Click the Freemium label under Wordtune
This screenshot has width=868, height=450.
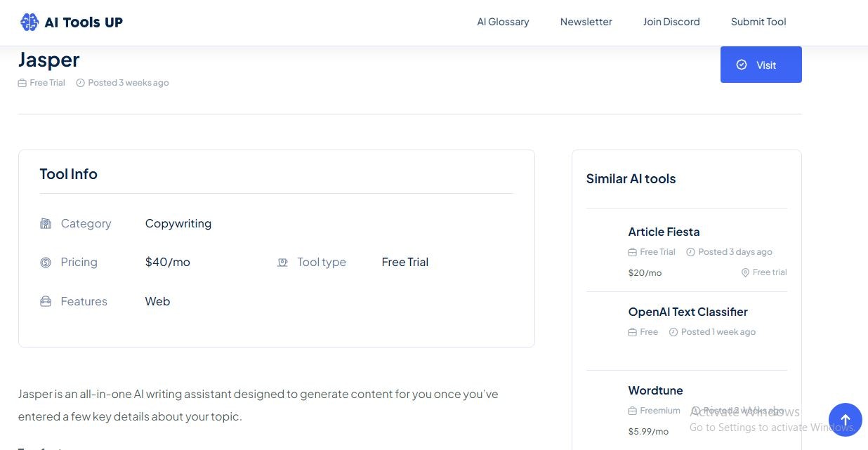click(x=660, y=411)
